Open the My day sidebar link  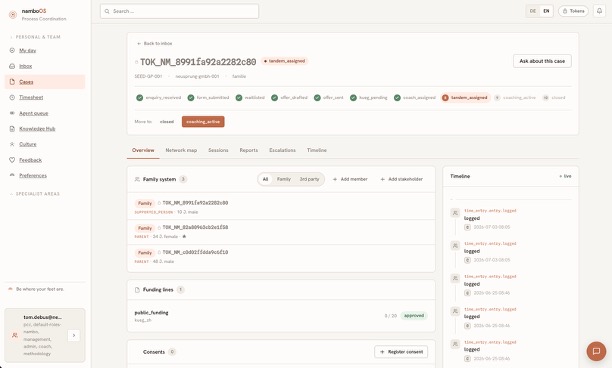pyautogui.click(x=27, y=50)
